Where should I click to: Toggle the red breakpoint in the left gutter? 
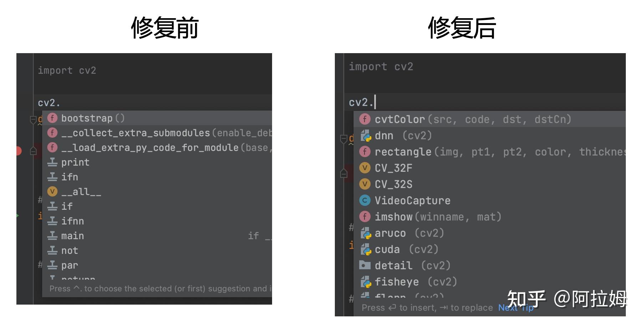18,151
